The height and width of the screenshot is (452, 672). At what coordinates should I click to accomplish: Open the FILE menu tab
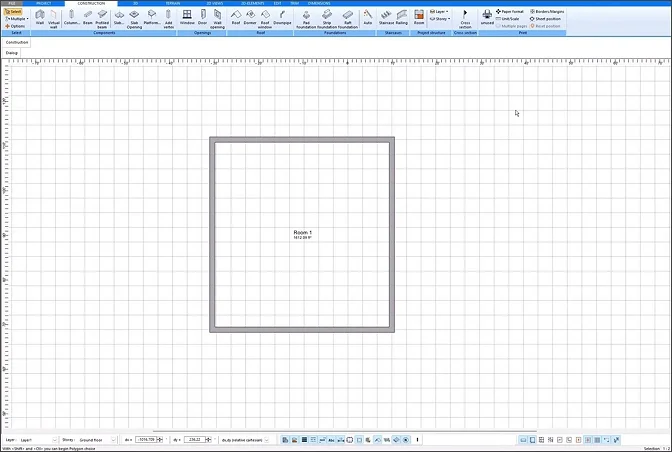[x=11, y=3]
